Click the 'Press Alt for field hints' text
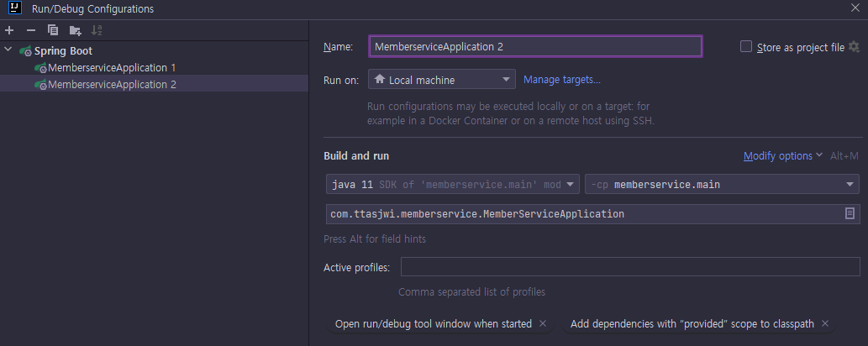 tap(375, 239)
